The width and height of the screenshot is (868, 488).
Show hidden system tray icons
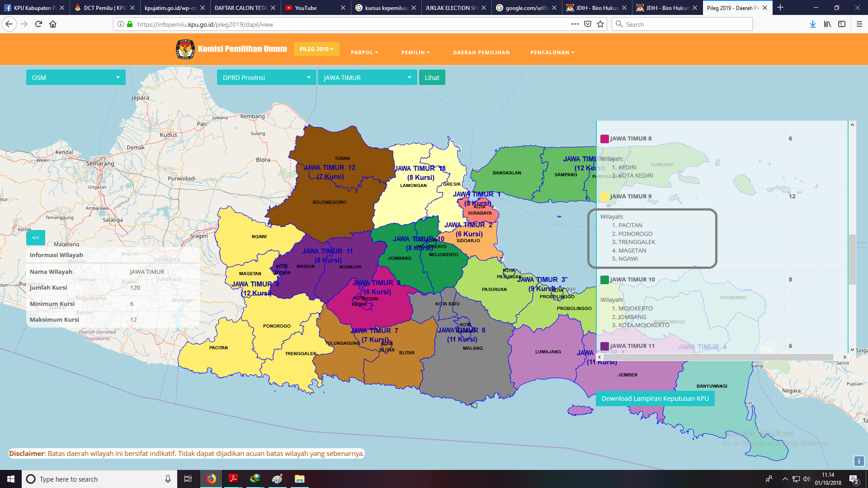point(785,479)
